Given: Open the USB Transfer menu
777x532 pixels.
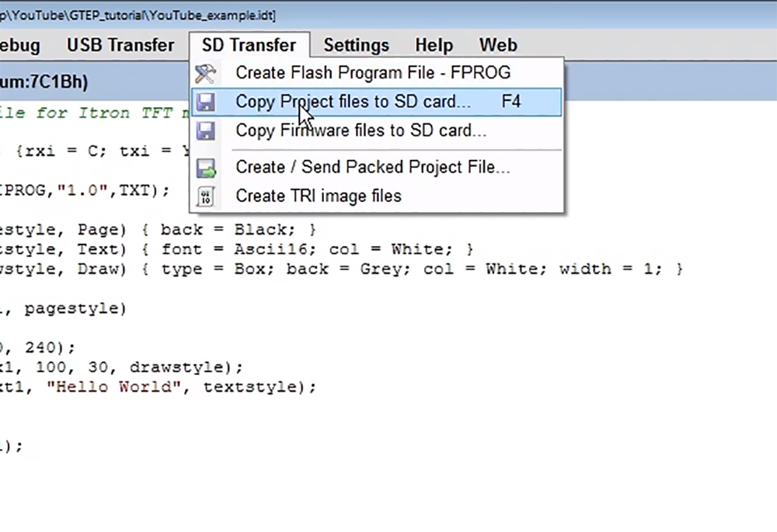Looking at the screenshot, I should click(x=120, y=45).
